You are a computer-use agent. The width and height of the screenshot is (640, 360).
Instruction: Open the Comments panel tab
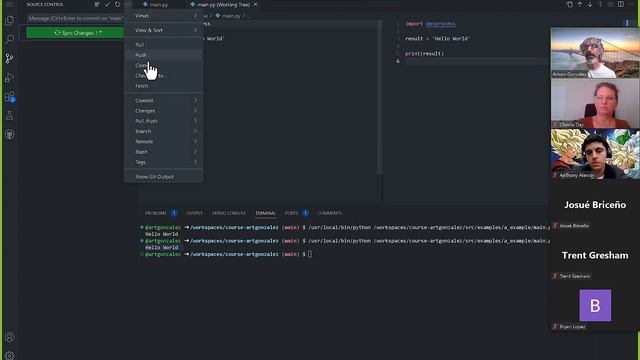pos(329,213)
